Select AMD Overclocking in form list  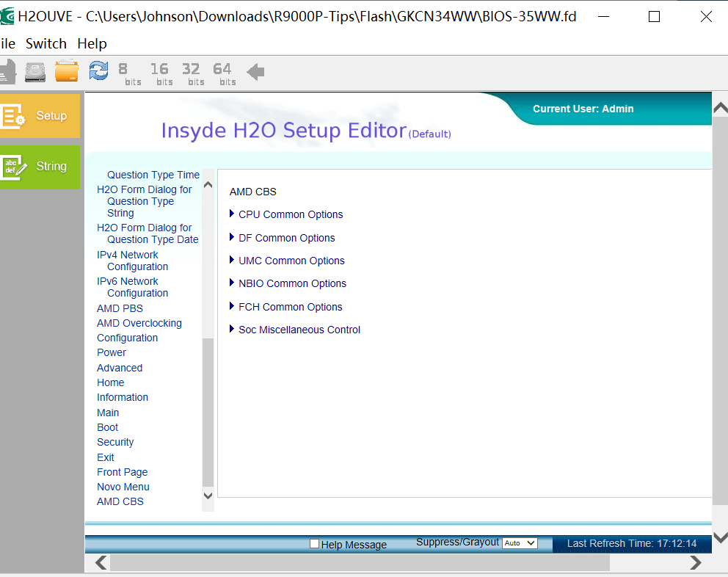tap(139, 323)
